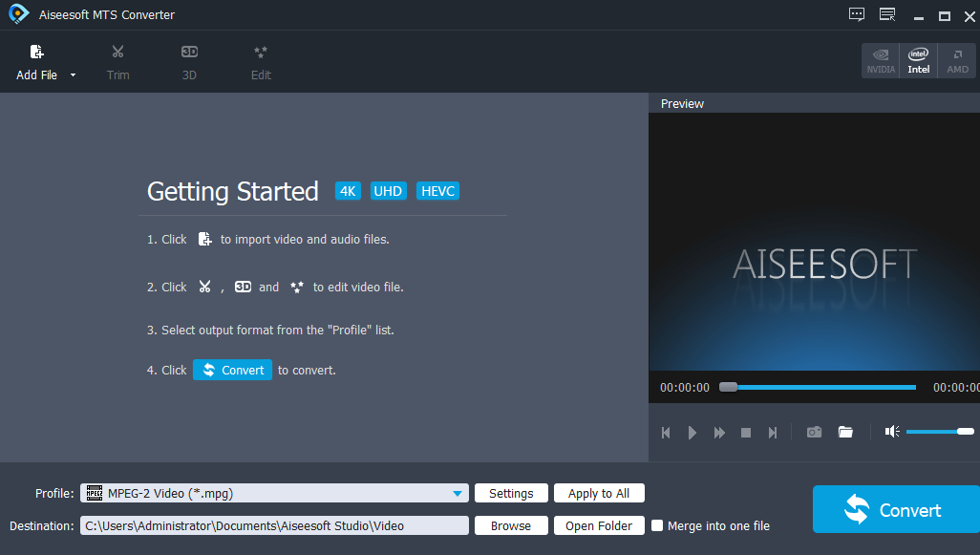Click the stars effect icon in step 2
The image size is (980, 555).
[297, 287]
